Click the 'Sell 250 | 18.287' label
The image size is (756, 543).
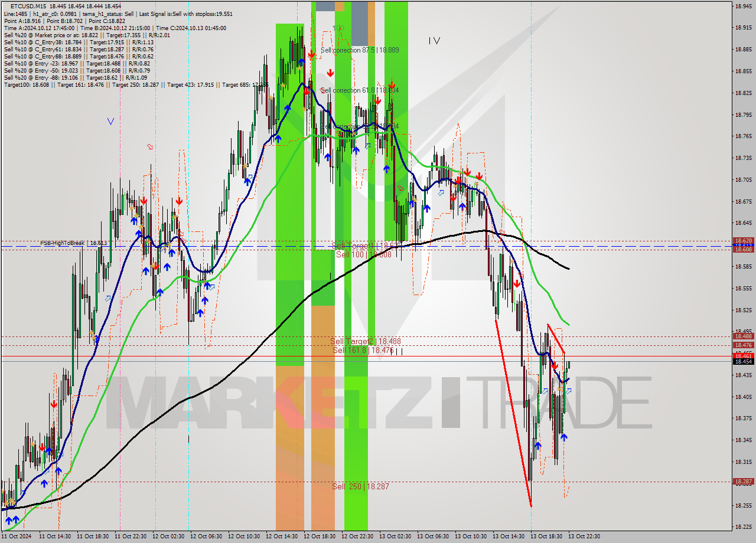360,486
